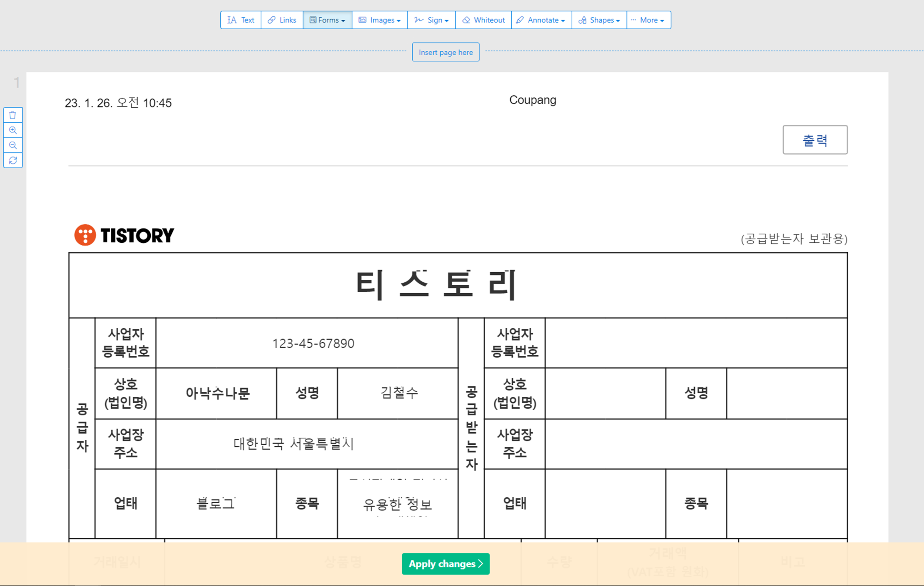Click the address 대한민국 서울특별시
This screenshot has width=924, height=586.
[x=293, y=444]
